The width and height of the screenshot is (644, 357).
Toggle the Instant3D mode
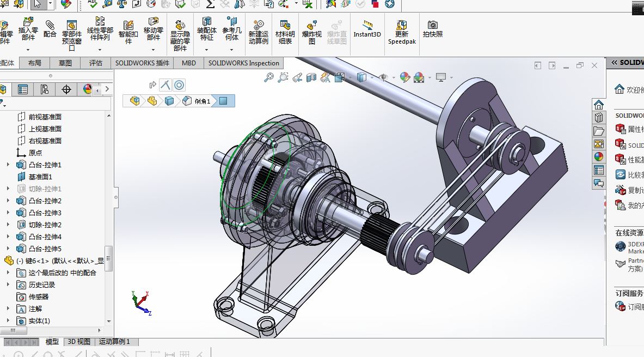tap(367, 29)
